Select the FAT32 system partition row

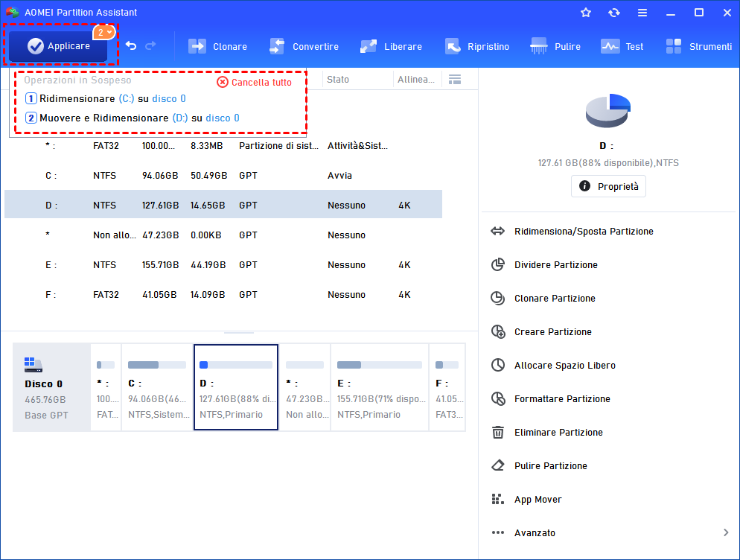pos(223,146)
